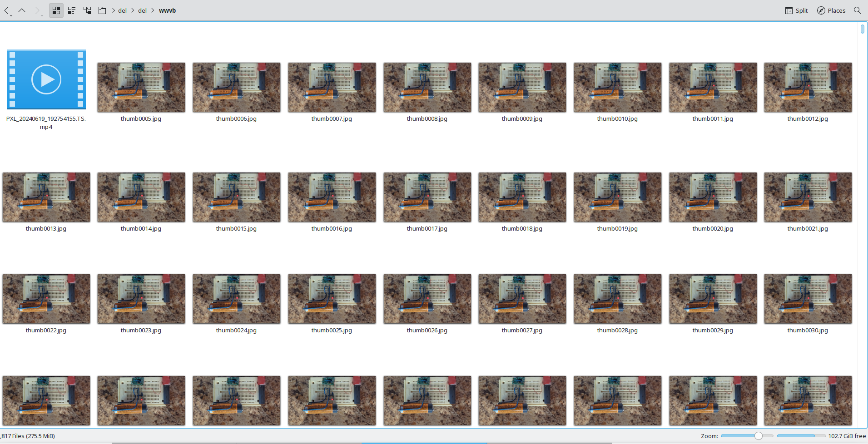Image resolution: width=868 pixels, height=444 pixels.
Task: Switch to Icons view mode
Action: (56, 10)
